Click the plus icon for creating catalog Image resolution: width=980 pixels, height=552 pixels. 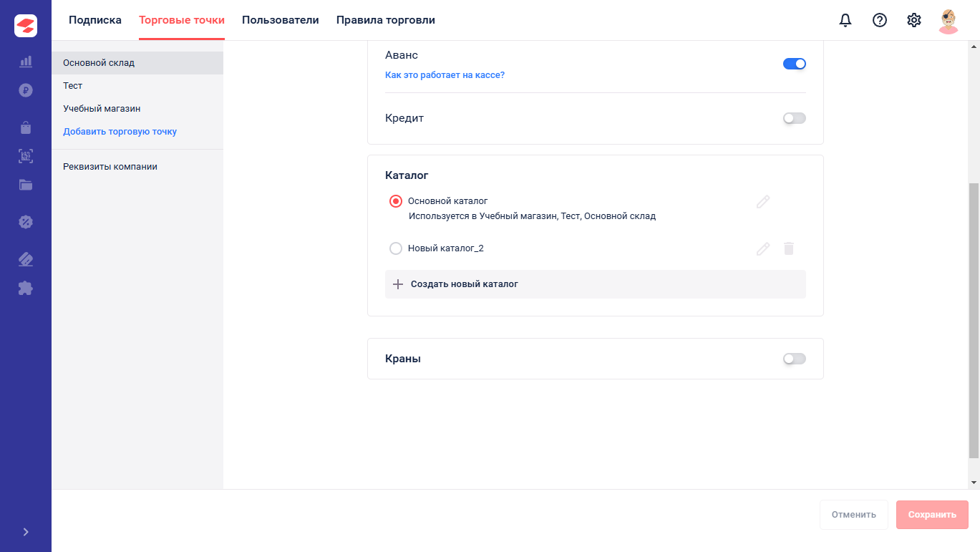[x=399, y=284]
